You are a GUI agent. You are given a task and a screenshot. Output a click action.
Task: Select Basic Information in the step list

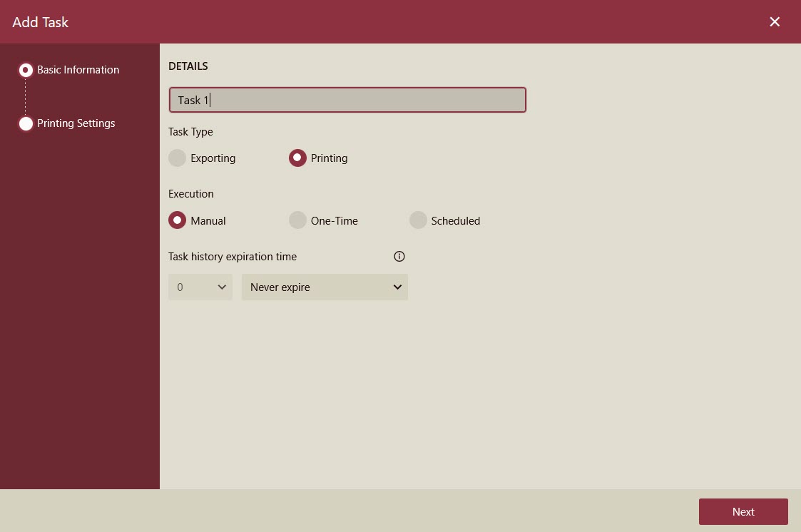click(x=78, y=70)
